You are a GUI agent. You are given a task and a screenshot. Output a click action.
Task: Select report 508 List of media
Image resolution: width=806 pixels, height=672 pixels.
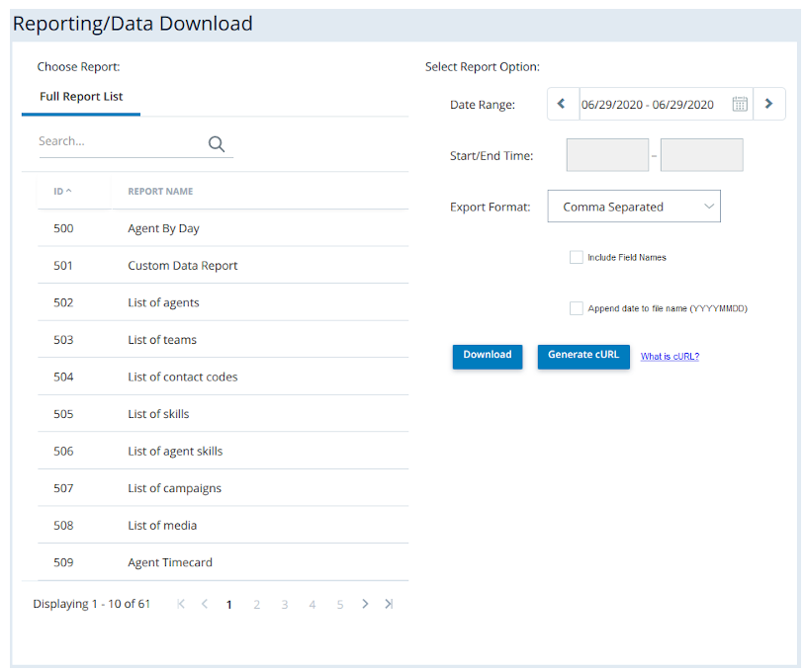tap(224, 525)
